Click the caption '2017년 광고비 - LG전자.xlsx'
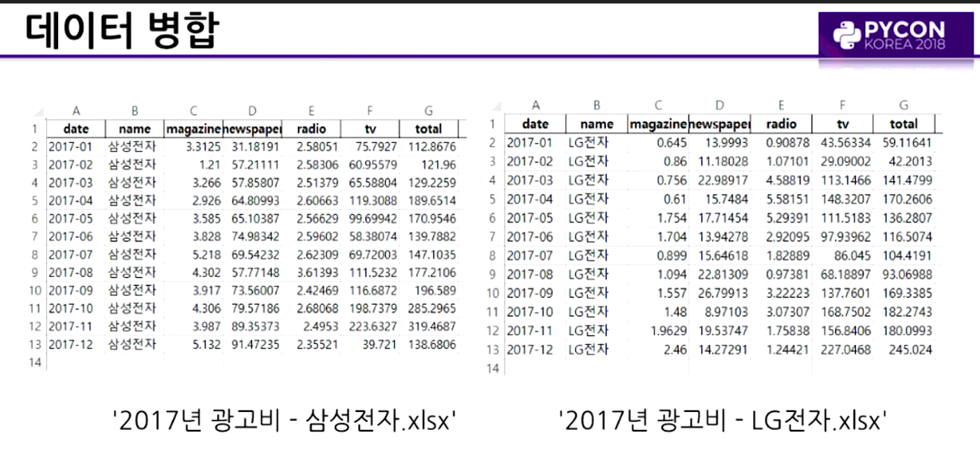Viewport: 980px width, 458px height. [724, 420]
